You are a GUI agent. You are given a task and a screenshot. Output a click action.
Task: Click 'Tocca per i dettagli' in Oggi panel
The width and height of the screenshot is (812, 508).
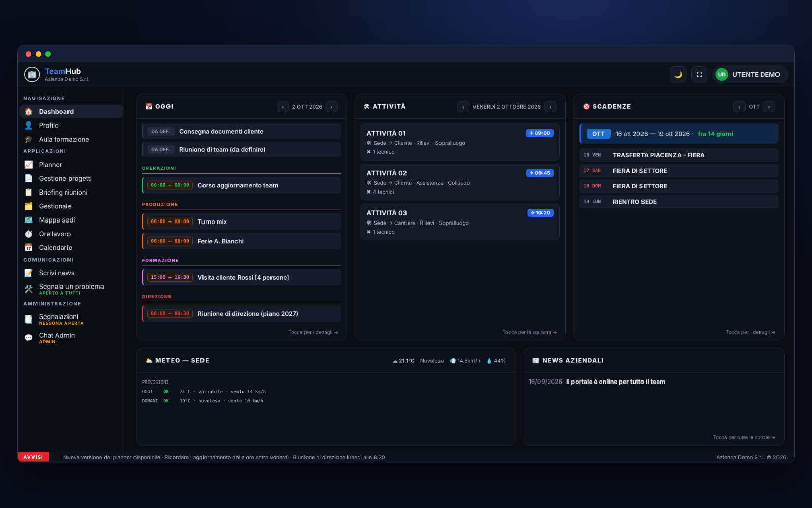(x=313, y=332)
